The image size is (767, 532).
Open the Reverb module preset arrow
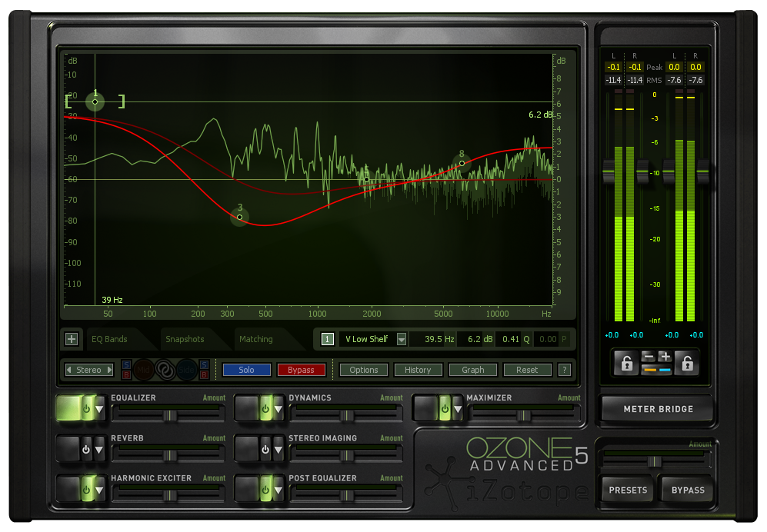(x=100, y=449)
